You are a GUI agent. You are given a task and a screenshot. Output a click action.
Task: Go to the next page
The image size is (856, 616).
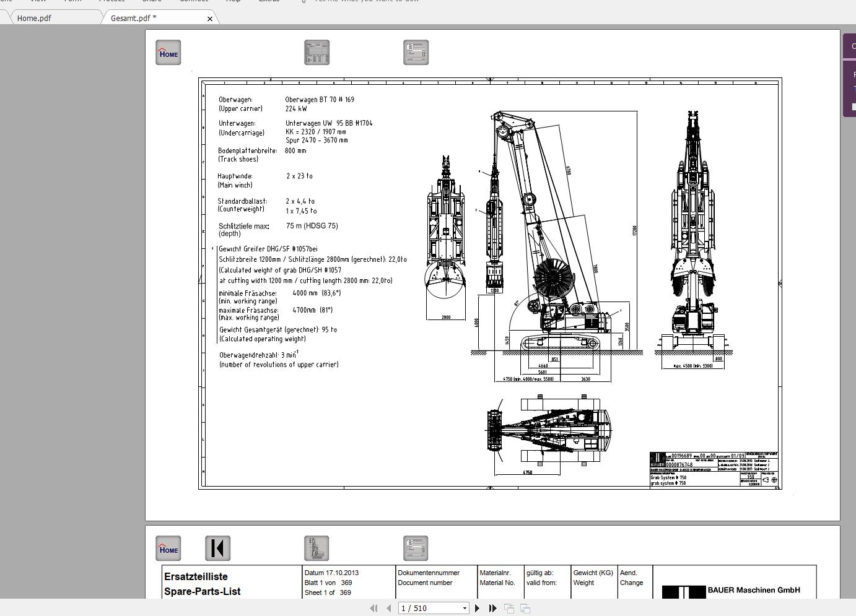478,609
